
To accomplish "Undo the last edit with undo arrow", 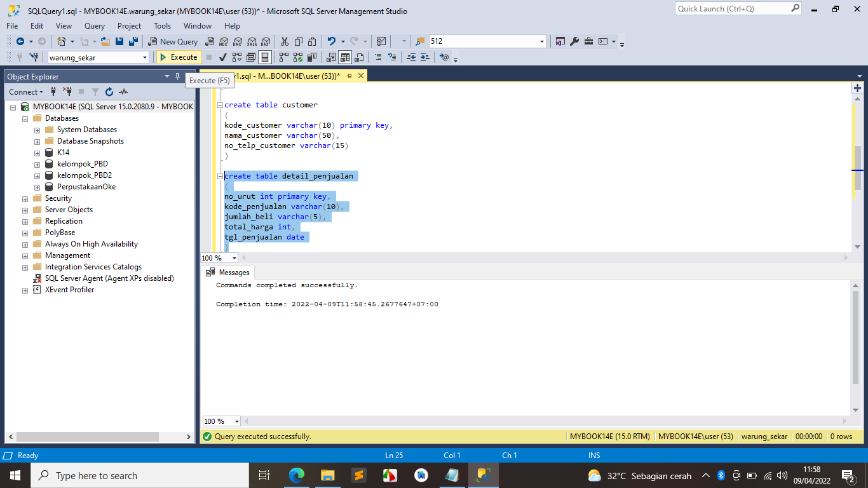I will tap(331, 41).
